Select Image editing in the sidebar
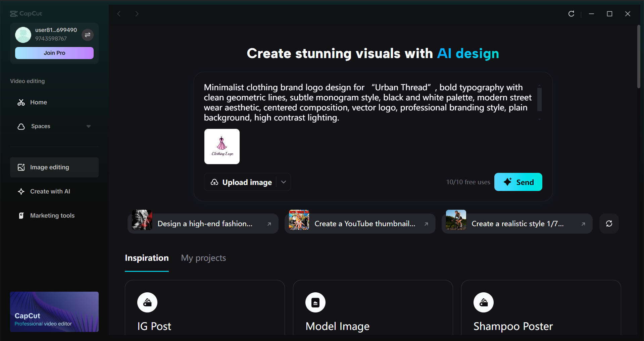 coord(54,167)
